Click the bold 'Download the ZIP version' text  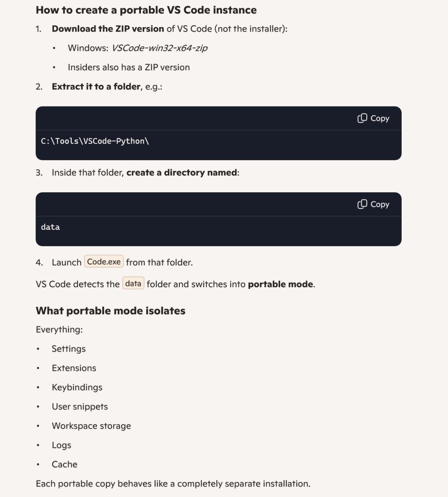(108, 29)
